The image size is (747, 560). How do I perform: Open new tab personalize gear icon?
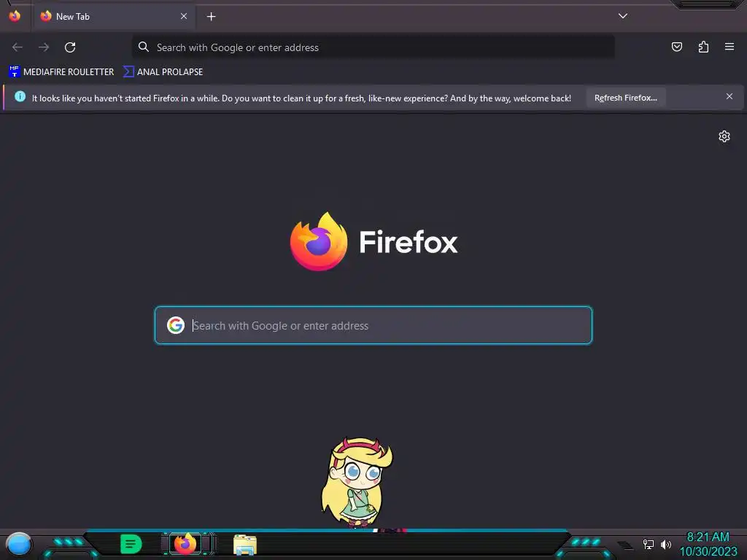point(724,136)
